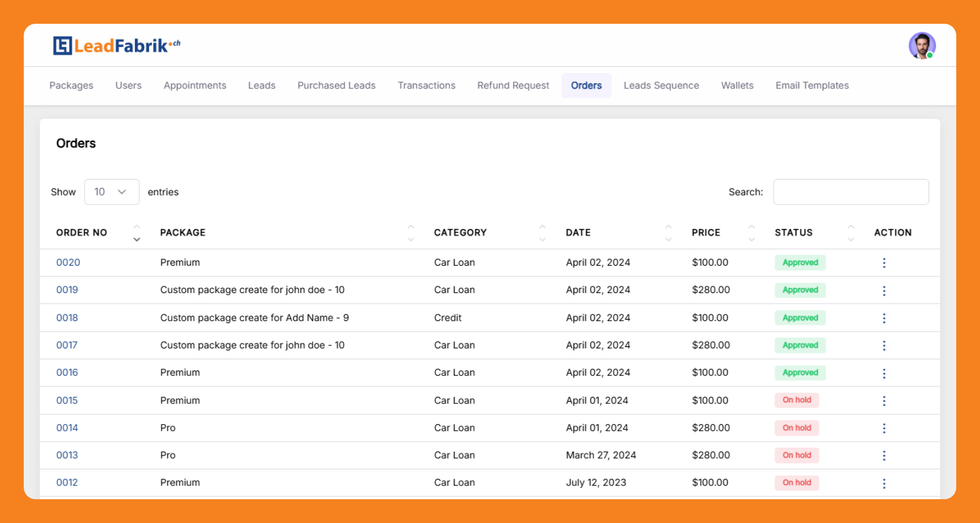Open the Wallets tab

(737, 86)
